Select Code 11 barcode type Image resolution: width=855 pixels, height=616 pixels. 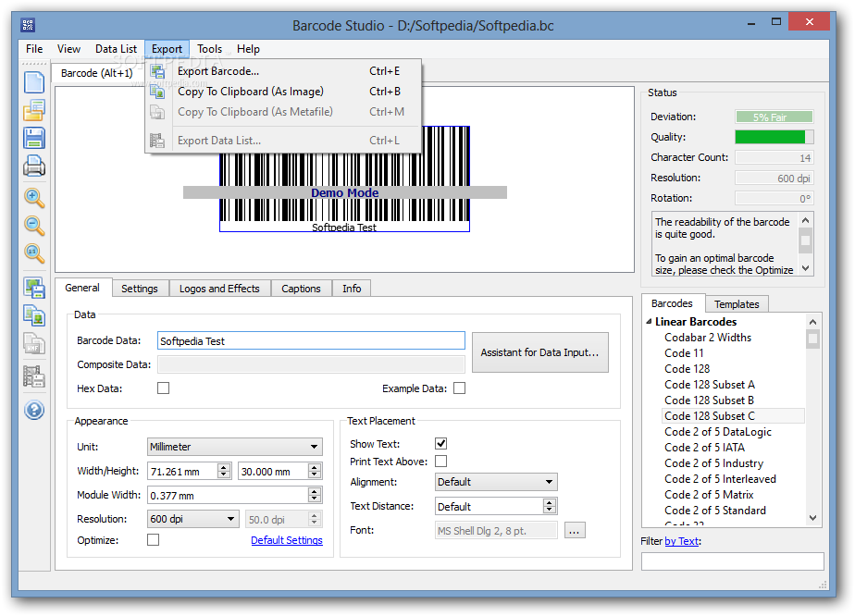pyautogui.click(x=684, y=353)
